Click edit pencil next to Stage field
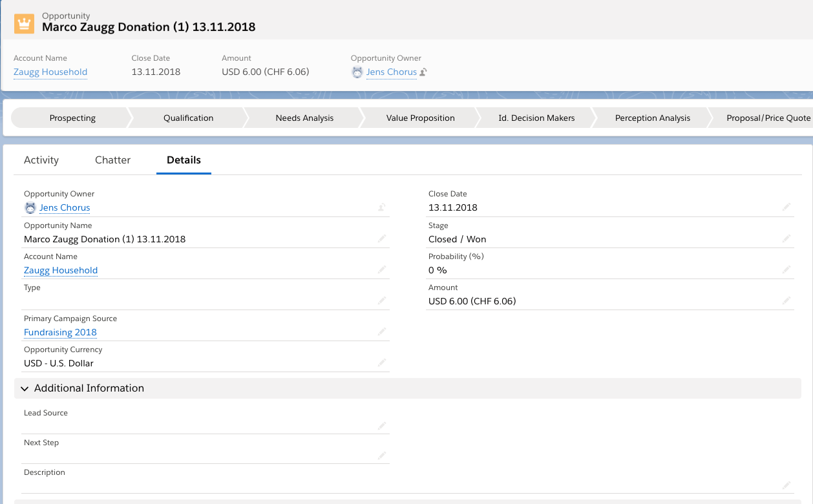Image resolution: width=813 pixels, height=504 pixels. tap(787, 239)
